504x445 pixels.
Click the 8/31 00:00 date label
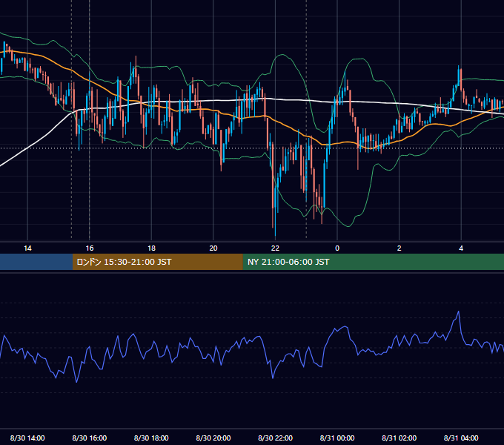click(337, 438)
